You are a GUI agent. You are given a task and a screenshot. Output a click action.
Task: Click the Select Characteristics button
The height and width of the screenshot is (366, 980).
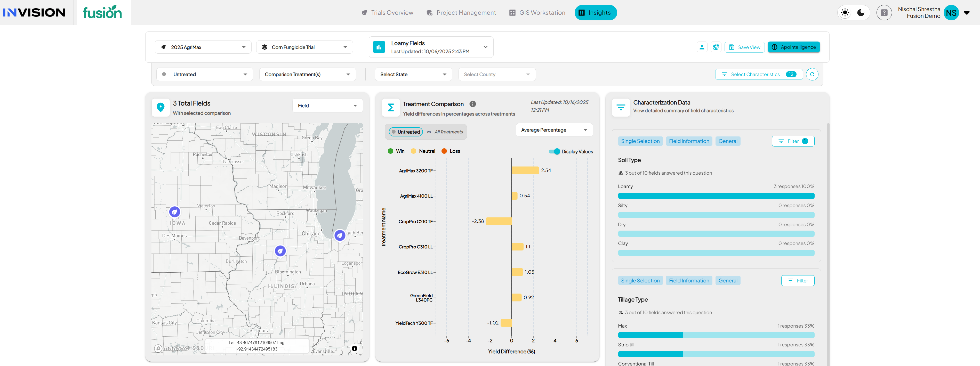coord(759,74)
